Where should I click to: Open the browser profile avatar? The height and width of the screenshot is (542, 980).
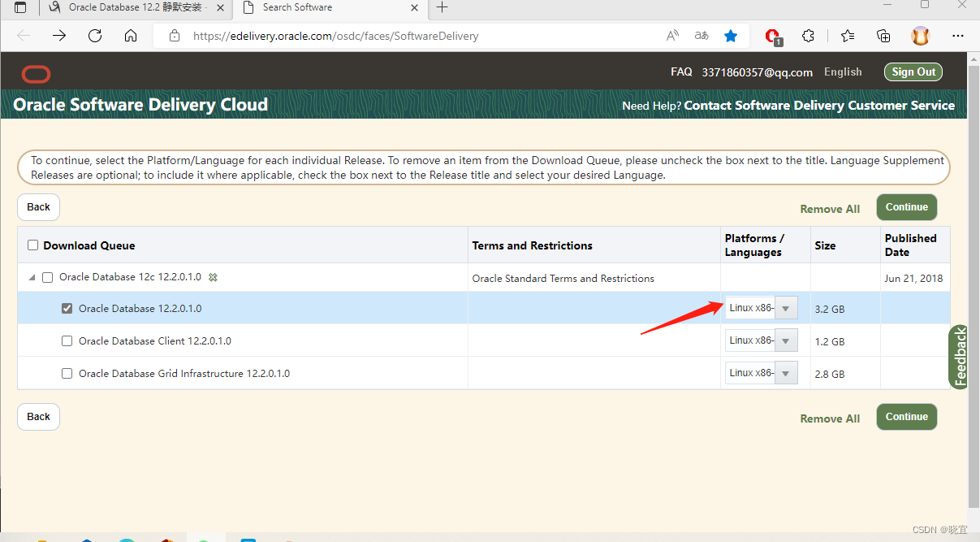(x=920, y=36)
